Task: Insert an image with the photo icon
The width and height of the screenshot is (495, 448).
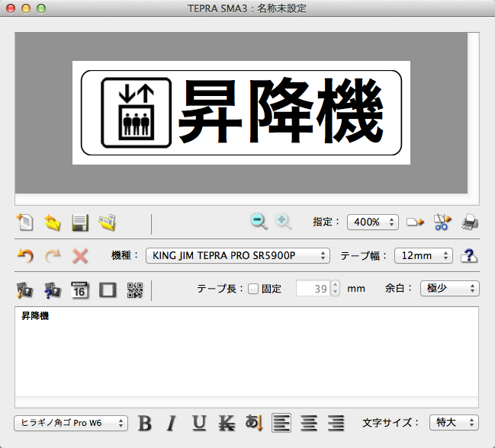Action: [25, 290]
